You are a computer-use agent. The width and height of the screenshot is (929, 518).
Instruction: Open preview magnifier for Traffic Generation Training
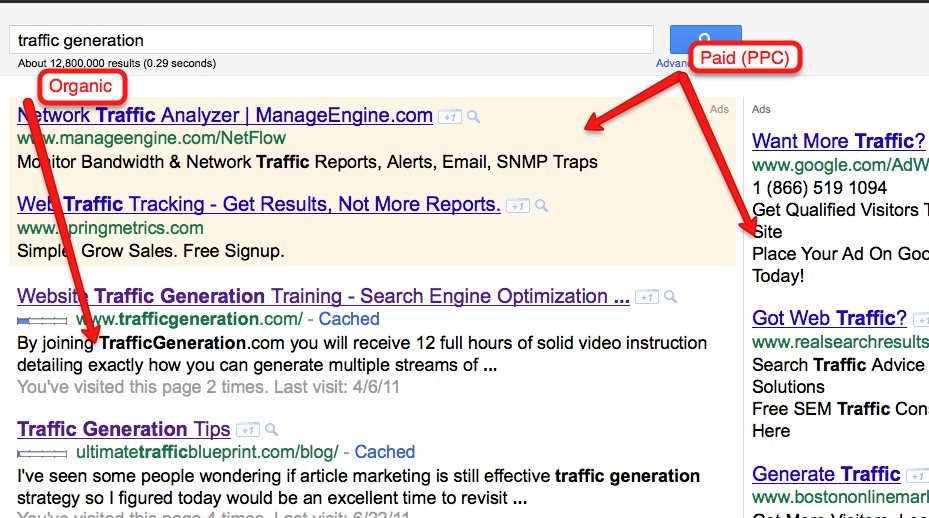coord(671,297)
